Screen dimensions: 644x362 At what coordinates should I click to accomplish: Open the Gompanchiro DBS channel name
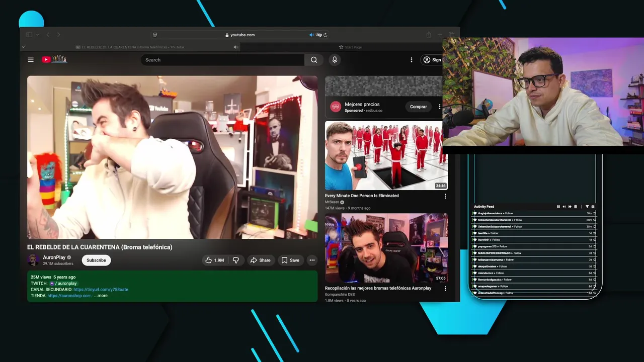pos(340,294)
